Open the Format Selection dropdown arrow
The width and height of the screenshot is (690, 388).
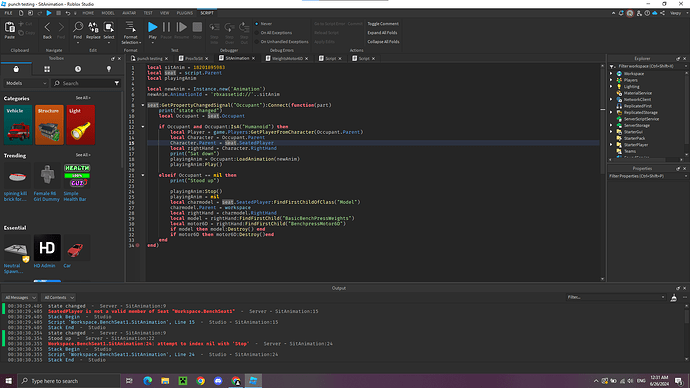tap(140, 43)
